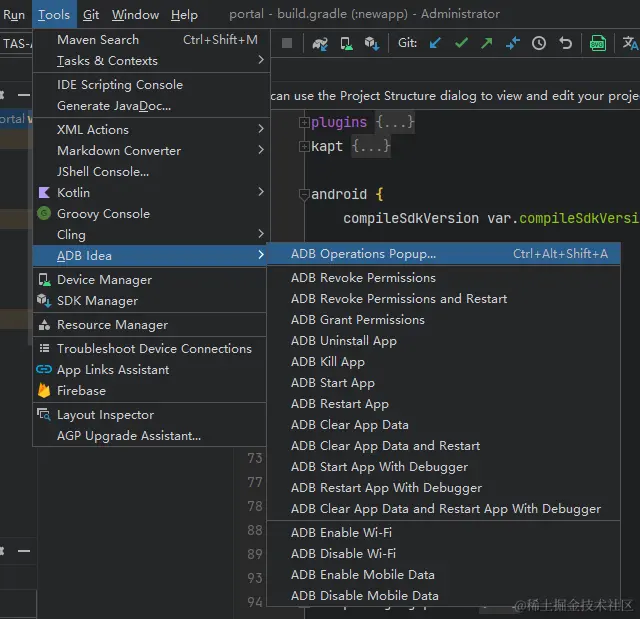The height and width of the screenshot is (619, 640).
Task: Select Troubleshoot Device Connections
Action: click(149, 348)
